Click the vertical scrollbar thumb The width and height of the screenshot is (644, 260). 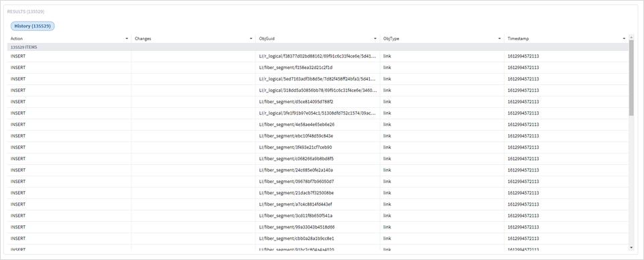631,78
